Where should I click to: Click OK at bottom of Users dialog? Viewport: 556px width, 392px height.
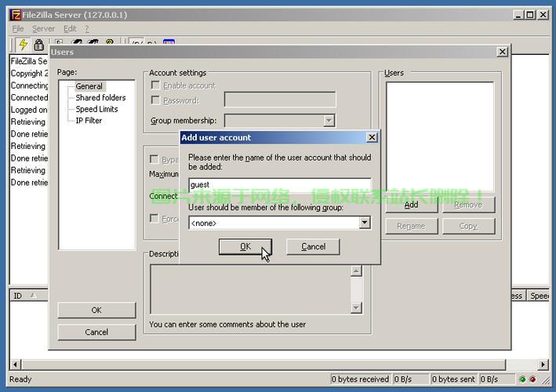96,310
